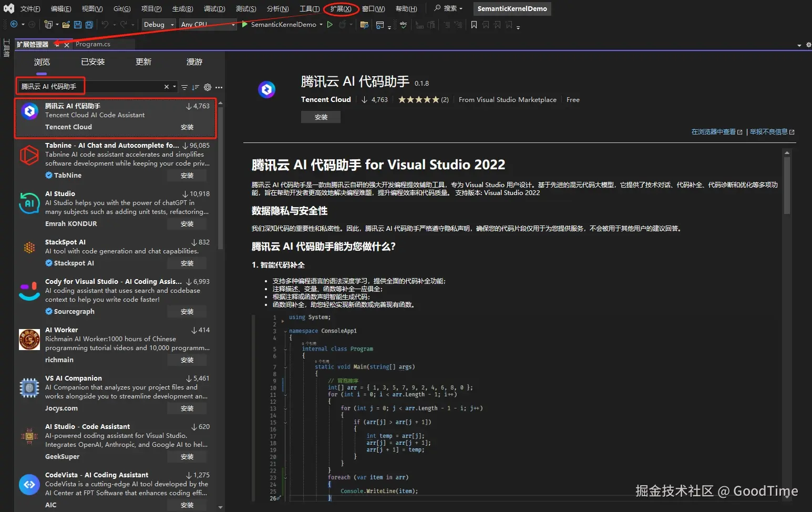Click the five-star rating of the extension
The image size is (812, 512).
(x=418, y=99)
